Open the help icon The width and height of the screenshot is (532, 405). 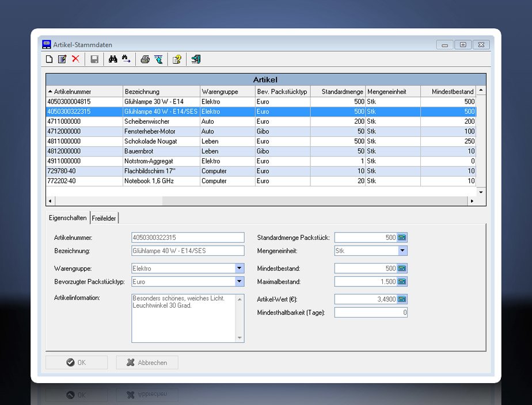(177, 59)
